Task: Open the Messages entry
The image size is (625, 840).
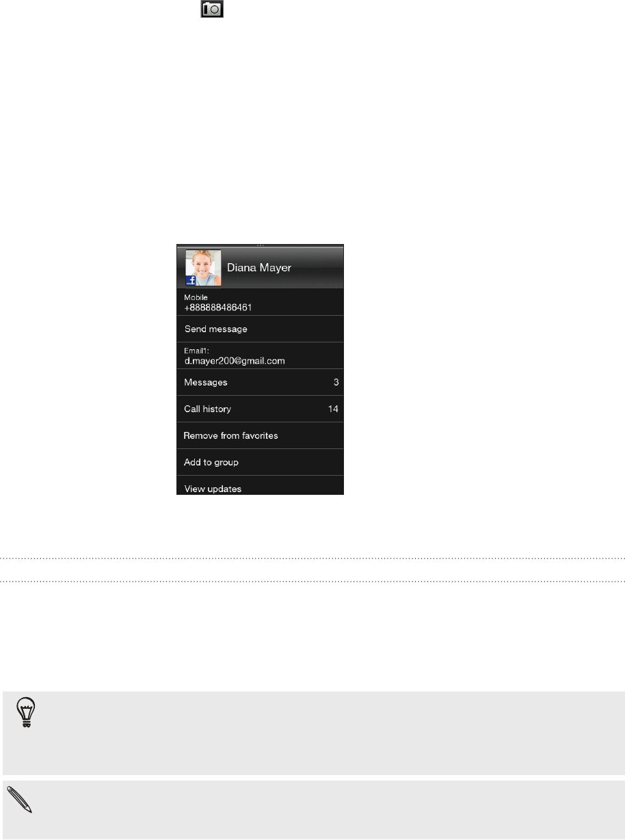Action: 260,382
